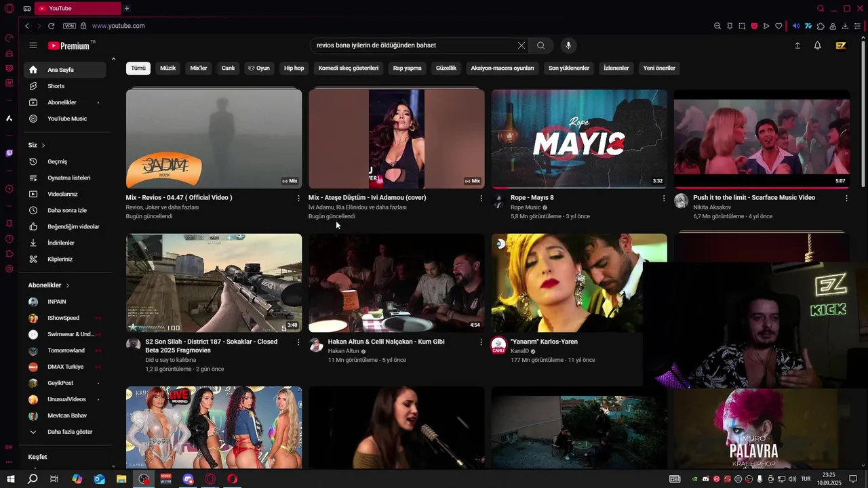Open options for Ateşe Düştüm mix

point(481,198)
